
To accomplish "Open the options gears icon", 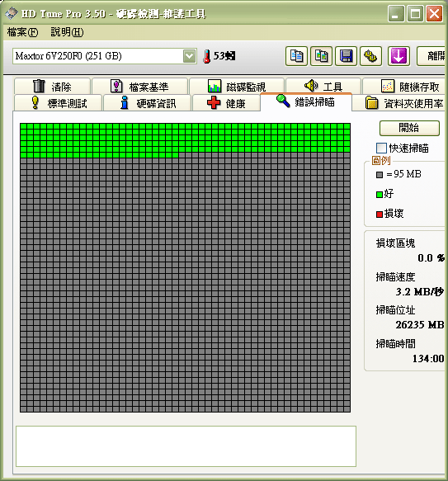I will click(x=370, y=56).
